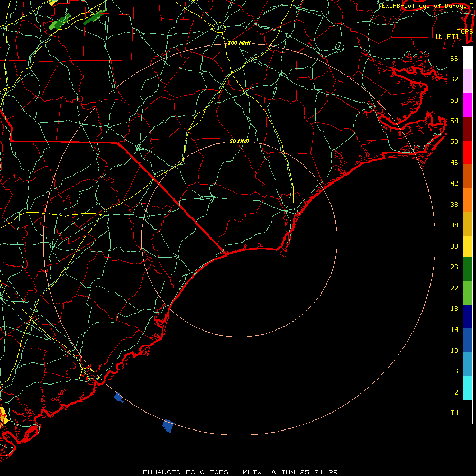Pick the bright orange legend swatch
Image resolution: width=476 pixels, height=476 pixels.
(467, 200)
